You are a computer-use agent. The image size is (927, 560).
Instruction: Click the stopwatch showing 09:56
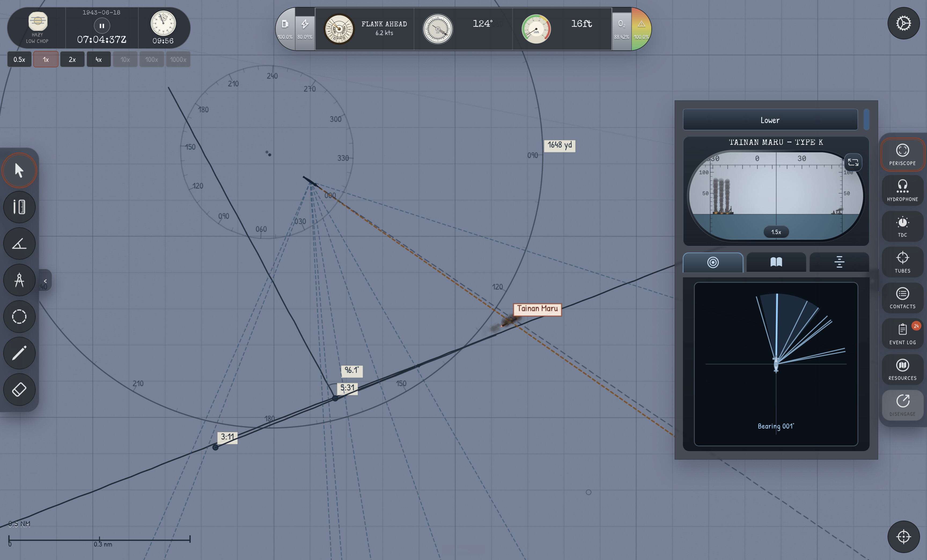tap(163, 23)
